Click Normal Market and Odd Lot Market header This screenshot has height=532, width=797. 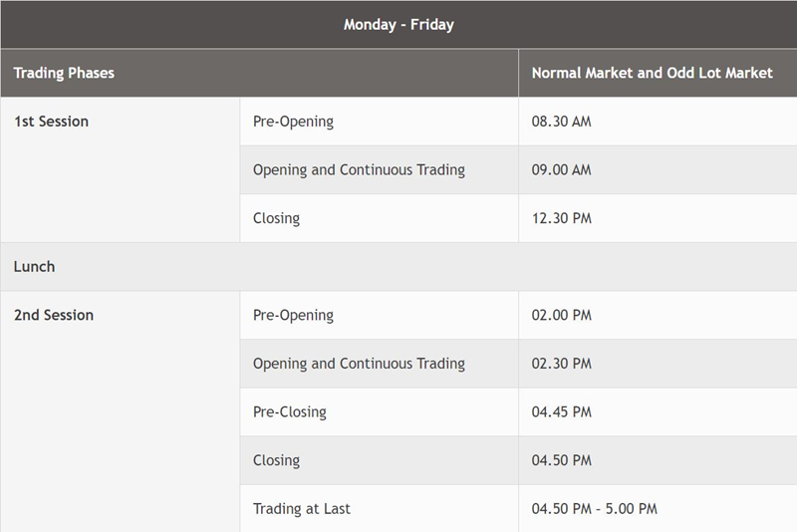coord(652,73)
